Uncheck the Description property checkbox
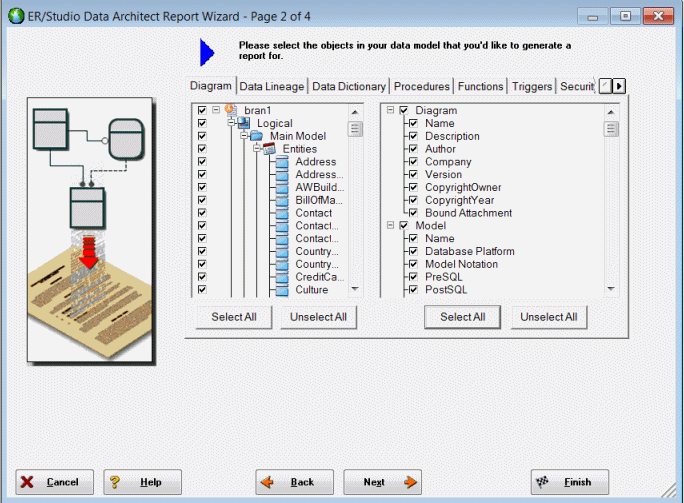Viewport: 684px width, 503px height. pos(414,136)
